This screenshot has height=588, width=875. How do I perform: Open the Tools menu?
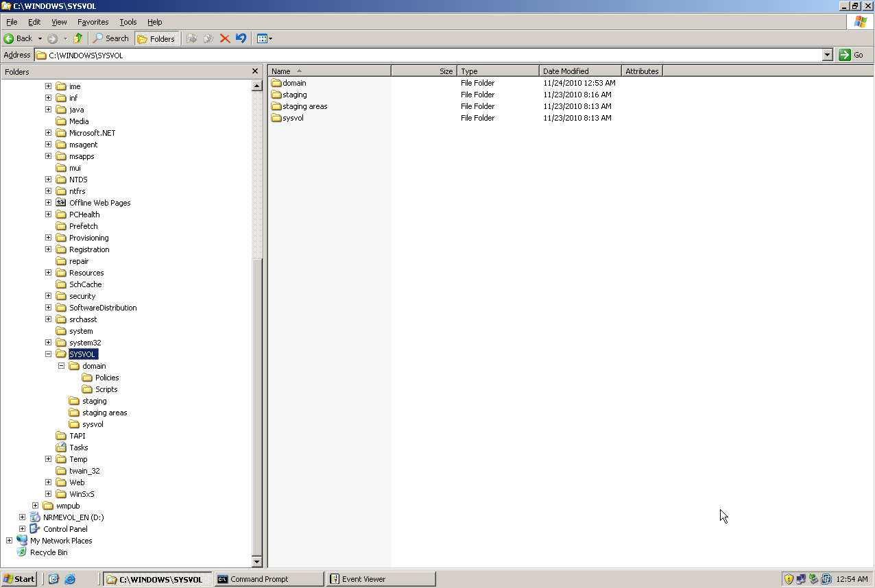pos(128,22)
